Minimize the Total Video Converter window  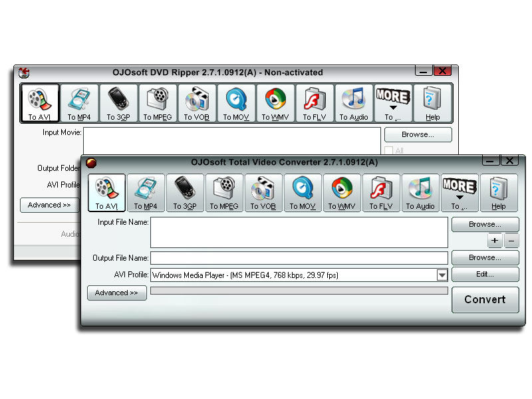coord(491,160)
